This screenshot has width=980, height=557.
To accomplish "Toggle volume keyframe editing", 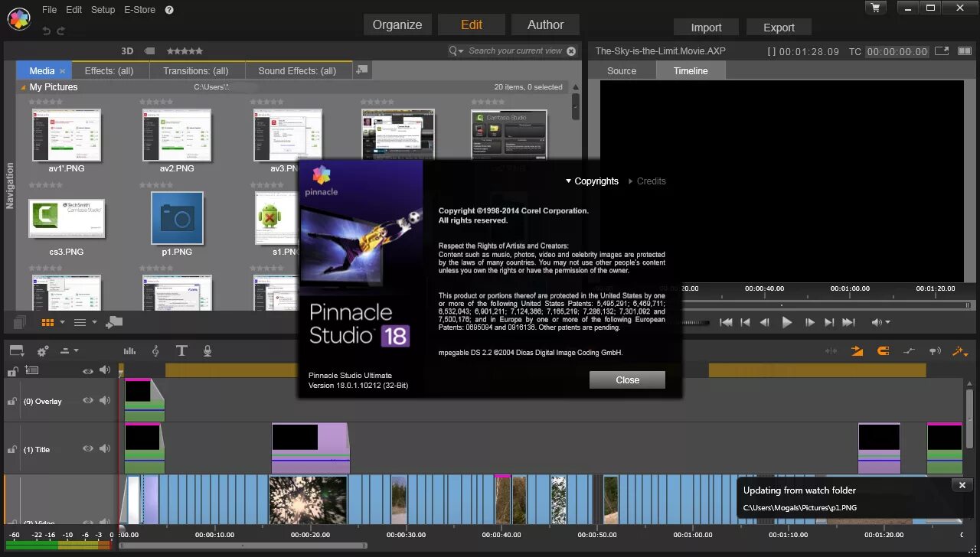I will point(909,351).
